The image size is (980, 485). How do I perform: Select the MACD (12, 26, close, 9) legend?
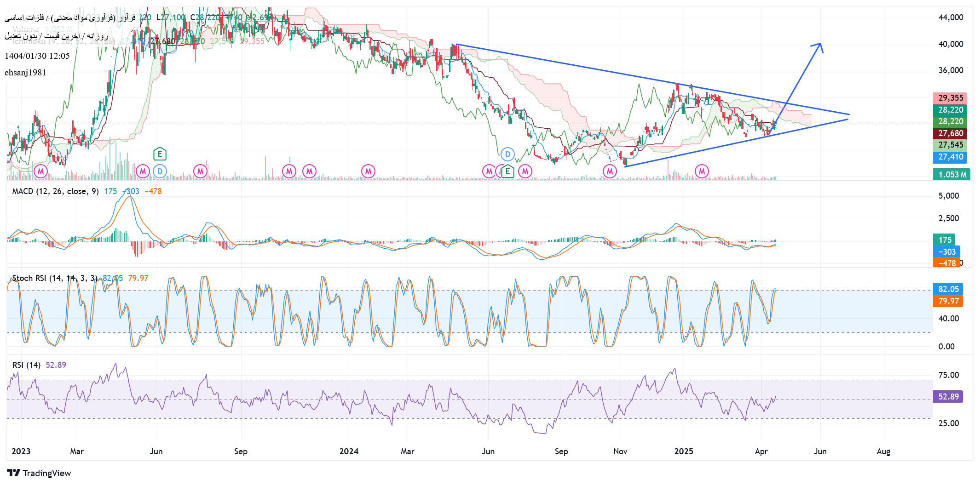[55, 191]
